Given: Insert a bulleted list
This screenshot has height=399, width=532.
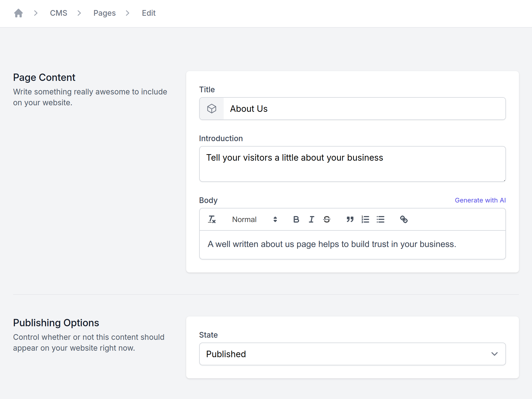Looking at the screenshot, I should click(381, 219).
